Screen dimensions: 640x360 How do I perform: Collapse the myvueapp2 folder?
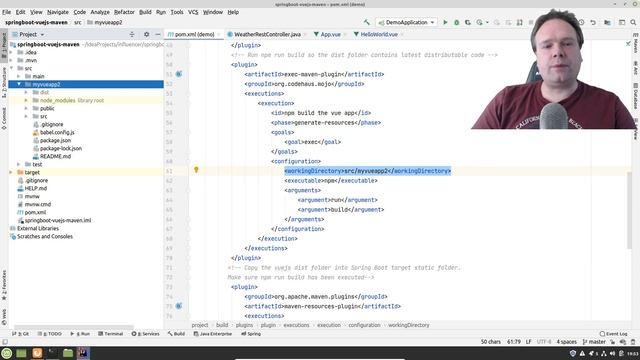point(19,84)
